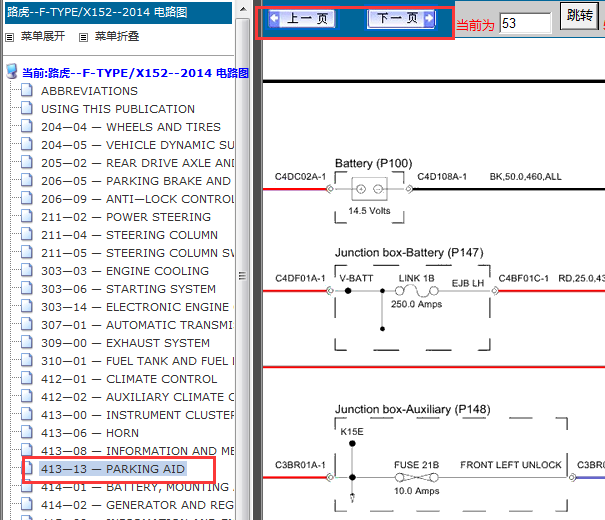Open 303-06 STARTING SYSTEM

tap(128, 289)
